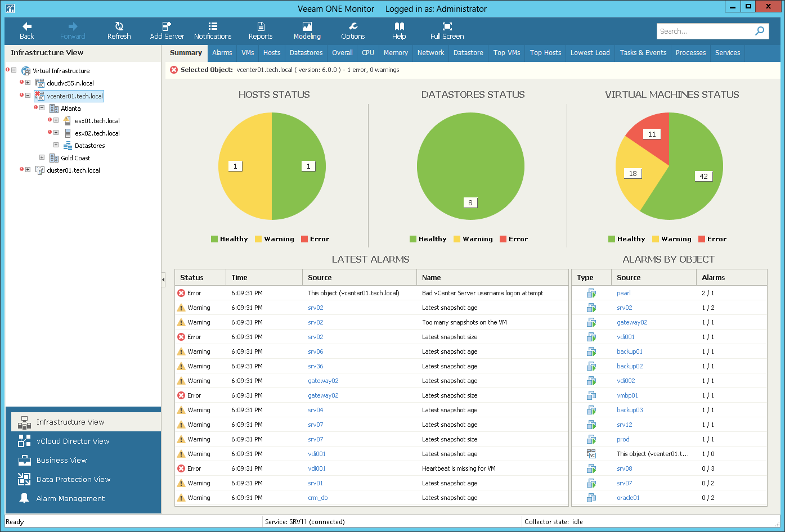Expand the cluster01.tech.local node

pos(28,169)
